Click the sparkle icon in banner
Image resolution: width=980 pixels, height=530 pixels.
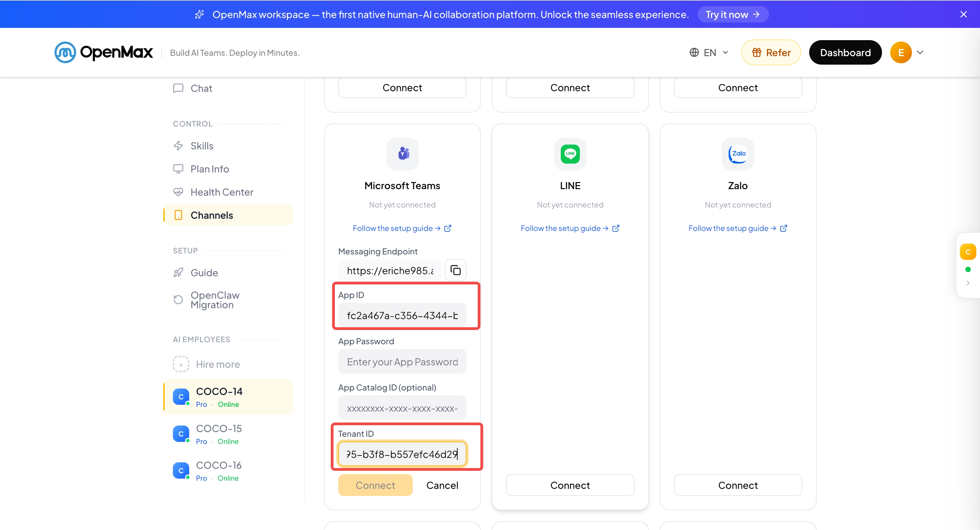pyautogui.click(x=199, y=14)
